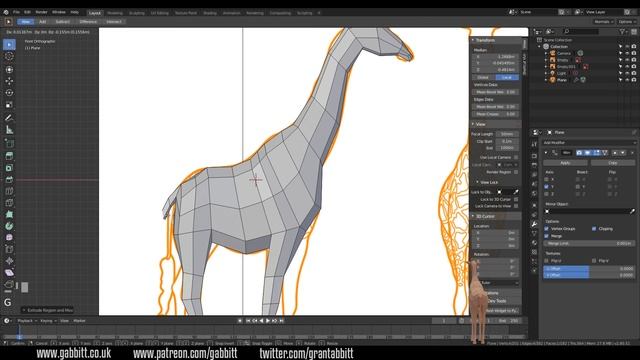This screenshot has width=640, height=360.
Task: Open the Render menu
Action: pos(41,12)
